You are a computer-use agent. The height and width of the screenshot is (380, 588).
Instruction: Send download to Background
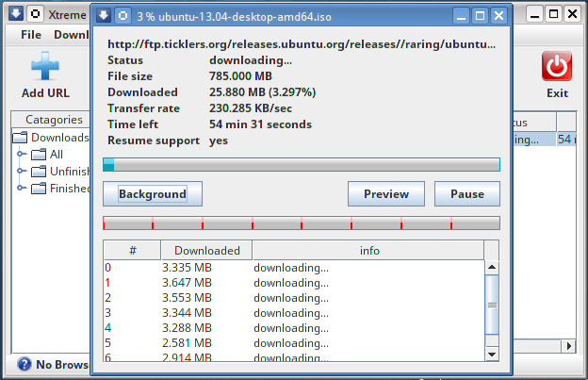point(153,194)
